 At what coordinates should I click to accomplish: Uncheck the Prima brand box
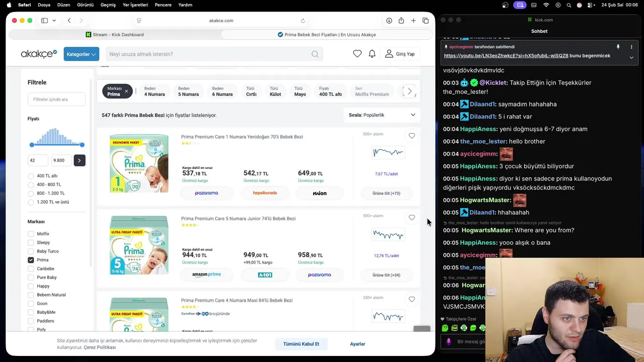coord(31,260)
